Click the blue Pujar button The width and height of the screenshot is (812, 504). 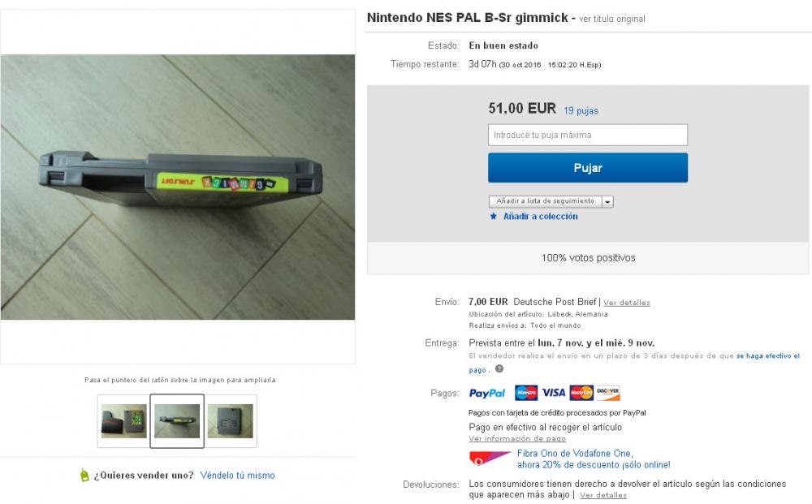(x=588, y=168)
